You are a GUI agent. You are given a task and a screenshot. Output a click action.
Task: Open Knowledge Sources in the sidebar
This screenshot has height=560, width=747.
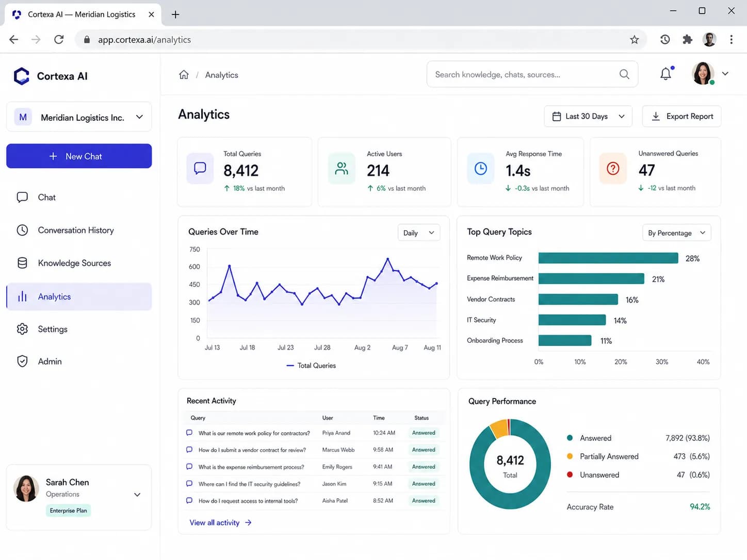tap(79, 263)
